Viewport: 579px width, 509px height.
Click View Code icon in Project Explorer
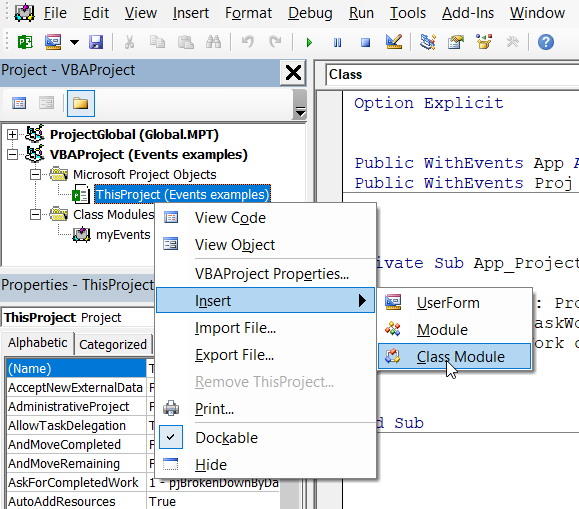coord(19,103)
